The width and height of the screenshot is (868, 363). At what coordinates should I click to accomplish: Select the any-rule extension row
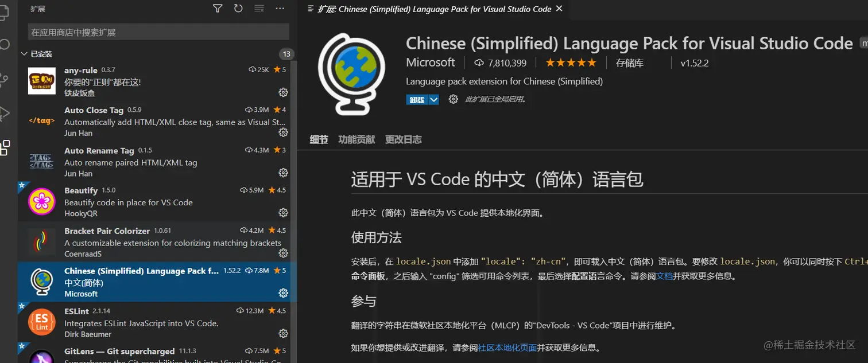[154, 81]
